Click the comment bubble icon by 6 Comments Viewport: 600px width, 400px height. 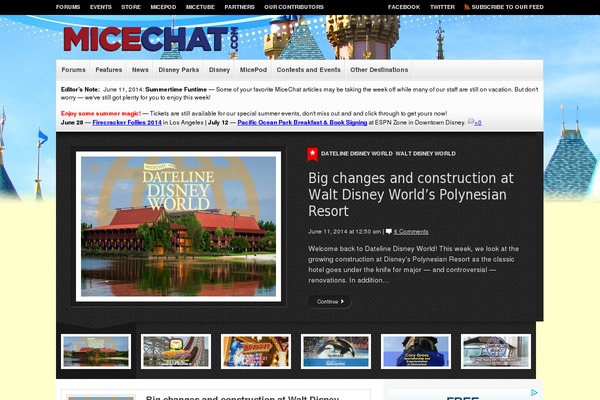(389, 231)
